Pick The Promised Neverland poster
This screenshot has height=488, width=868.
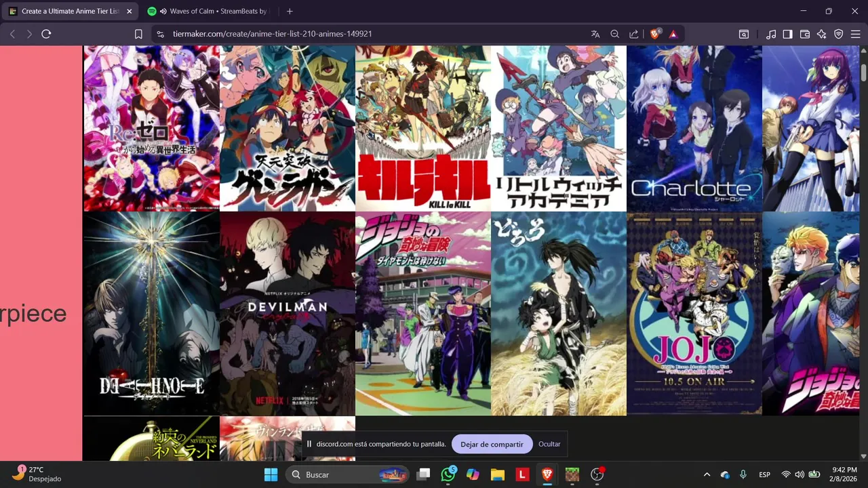pos(151,439)
